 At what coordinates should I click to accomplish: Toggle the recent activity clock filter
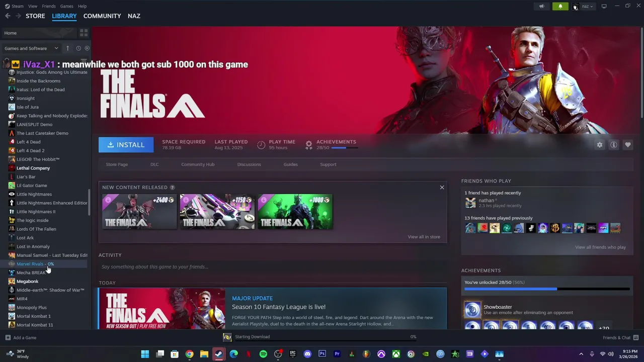[78, 48]
